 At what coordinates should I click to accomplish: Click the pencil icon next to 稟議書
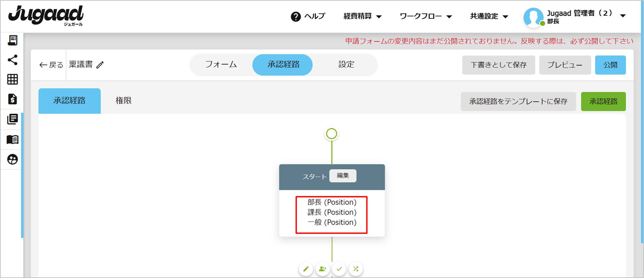point(100,65)
